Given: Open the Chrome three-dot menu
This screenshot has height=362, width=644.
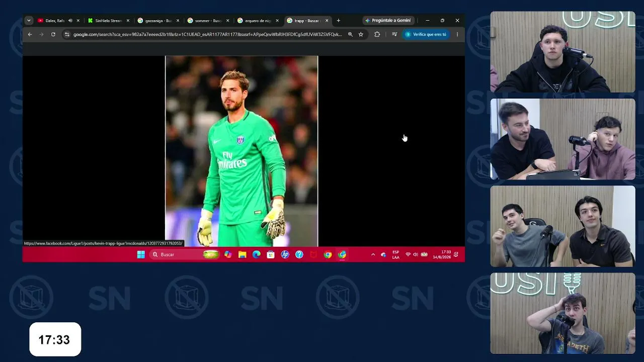Looking at the screenshot, I should pos(457,34).
